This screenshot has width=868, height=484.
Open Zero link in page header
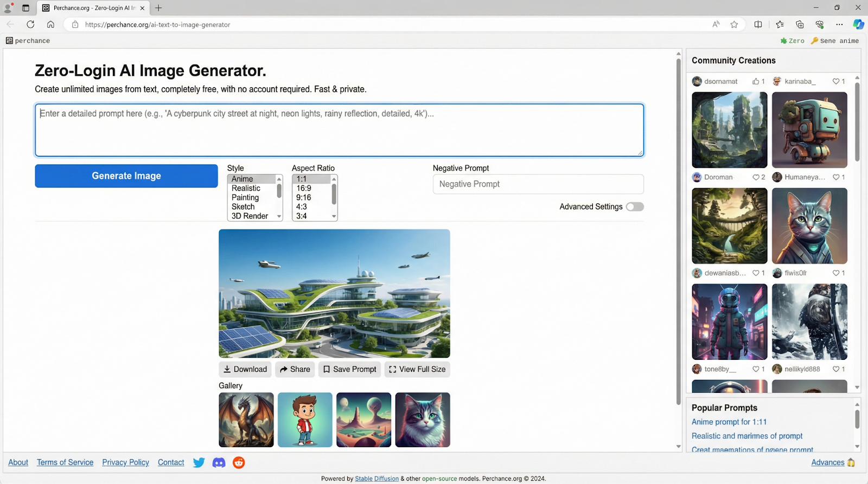[793, 41]
